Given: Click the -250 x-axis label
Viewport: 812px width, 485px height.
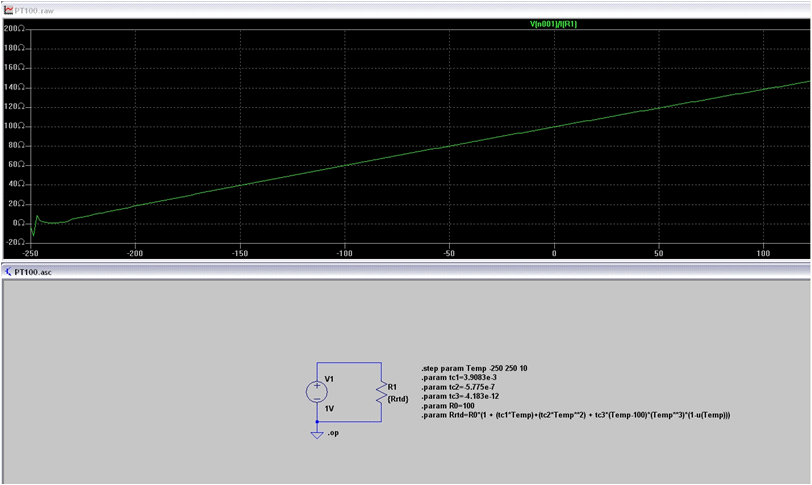Looking at the screenshot, I should coord(31,254).
